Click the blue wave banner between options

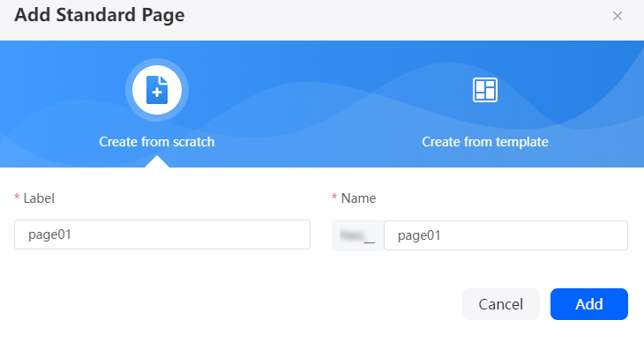pos(320,104)
